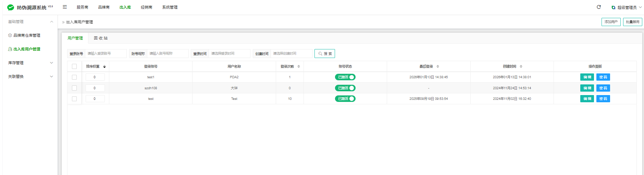The height and width of the screenshot is (175, 644).
Task: Click the refresh icon in top bar
Action: click(x=599, y=7)
